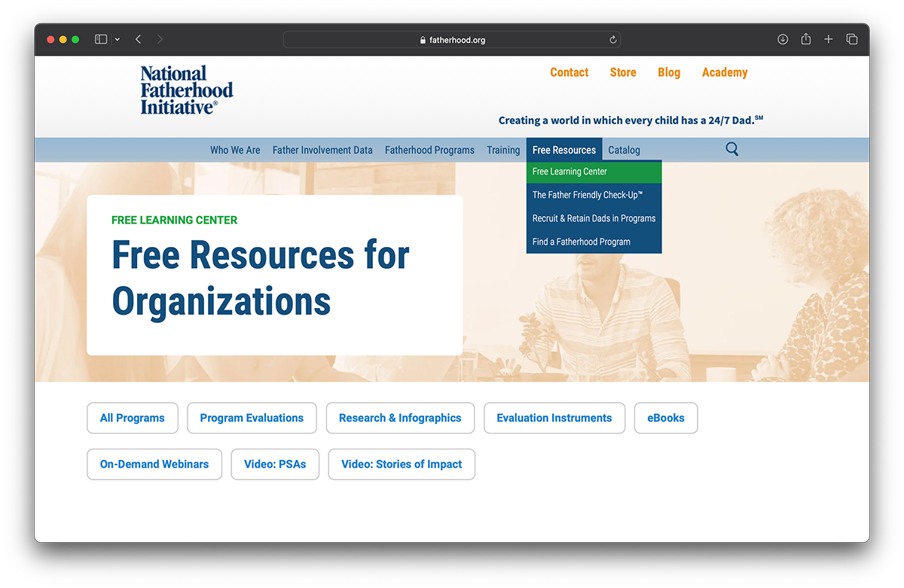The image size is (904, 588).
Task: Open Safari downloads icon
Action: [x=783, y=39]
